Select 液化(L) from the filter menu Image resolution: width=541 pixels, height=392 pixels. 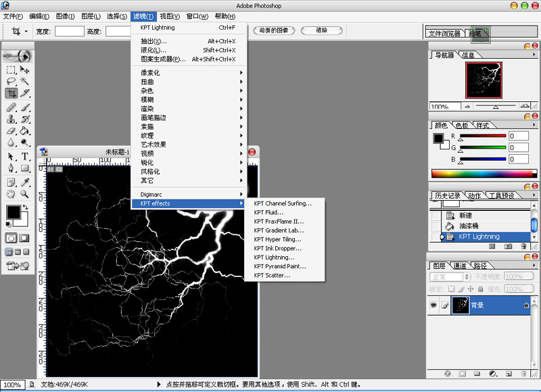189,50
